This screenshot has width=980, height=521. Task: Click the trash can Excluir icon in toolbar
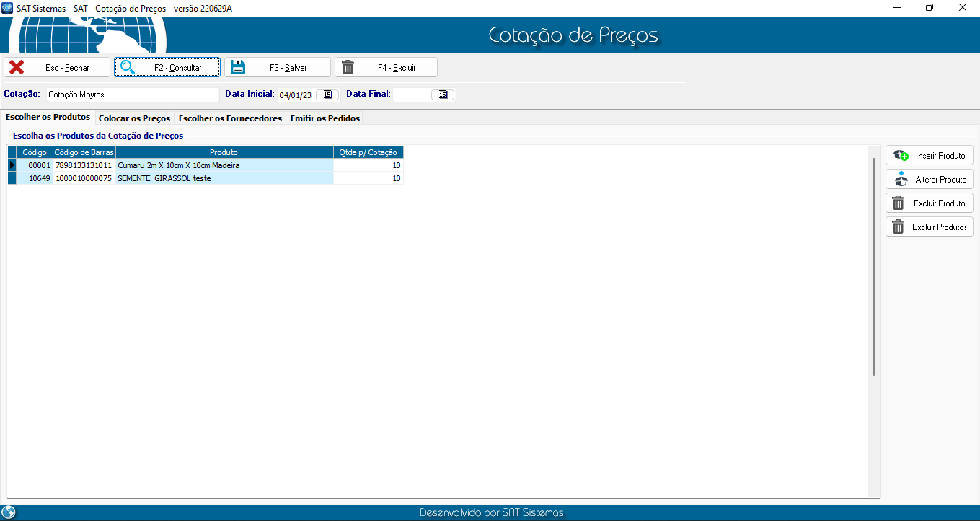coord(348,68)
